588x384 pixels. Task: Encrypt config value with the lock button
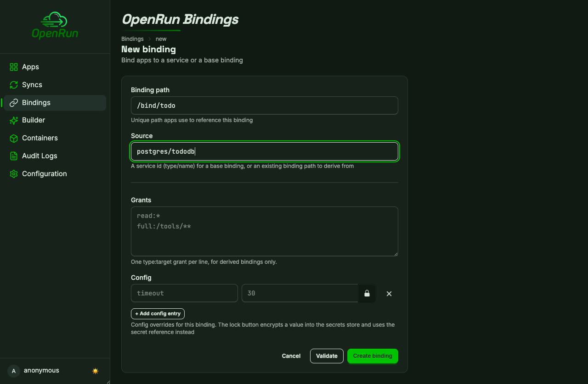[x=367, y=293]
